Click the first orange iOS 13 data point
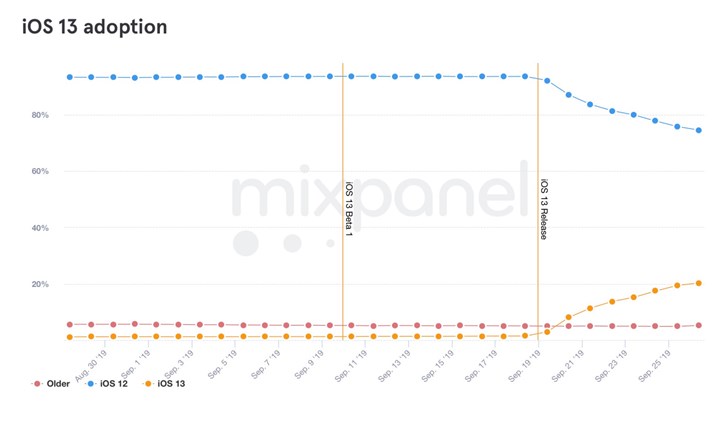Screen dimensions: 728x427 pos(70,337)
